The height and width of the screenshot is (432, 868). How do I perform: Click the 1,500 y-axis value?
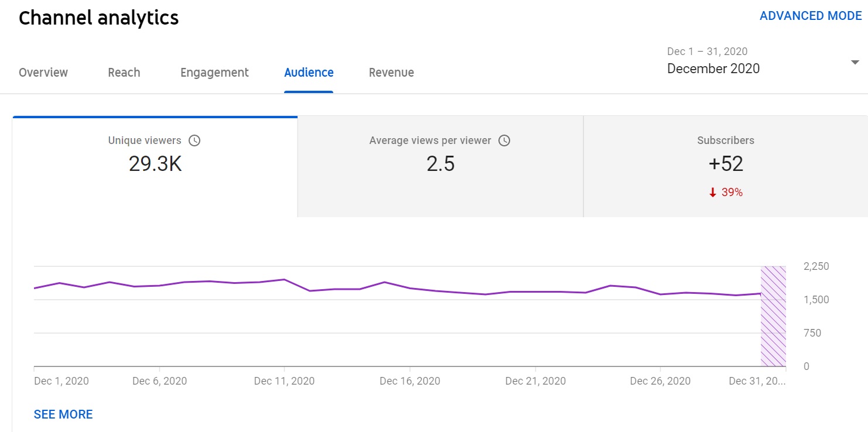(x=816, y=300)
